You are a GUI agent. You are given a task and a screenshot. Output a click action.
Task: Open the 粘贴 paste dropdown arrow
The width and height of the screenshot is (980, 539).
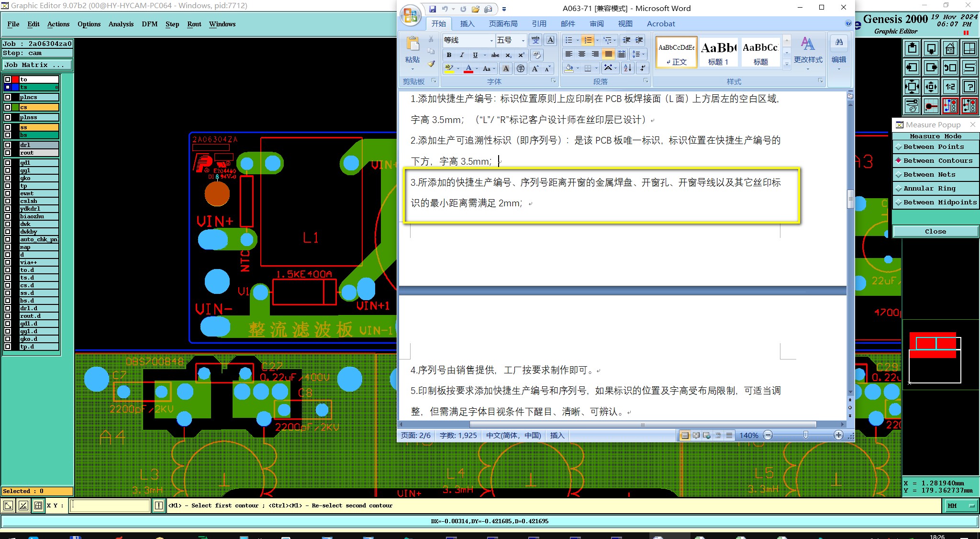pos(412,69)
